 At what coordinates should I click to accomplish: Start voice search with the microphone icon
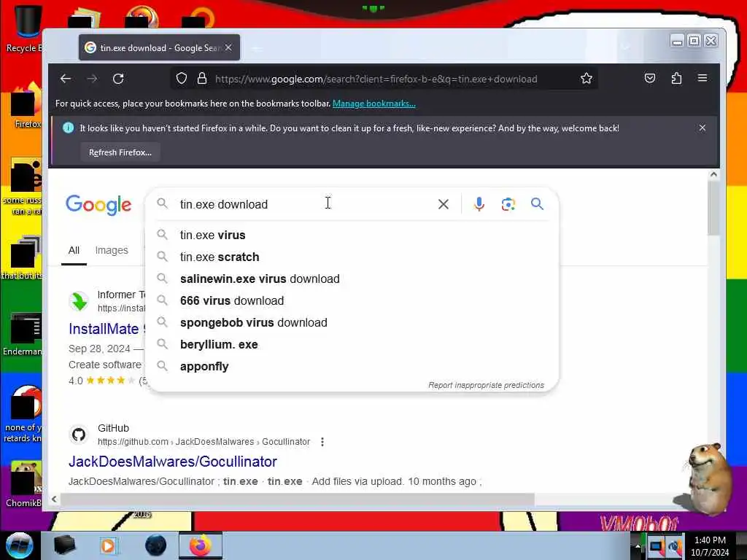(479, 204)
